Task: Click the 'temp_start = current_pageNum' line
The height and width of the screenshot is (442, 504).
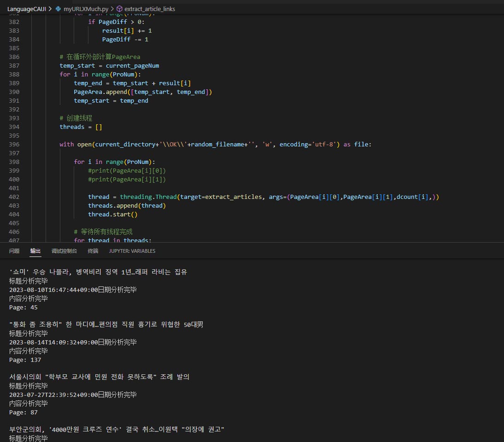Action: (109, 65)
